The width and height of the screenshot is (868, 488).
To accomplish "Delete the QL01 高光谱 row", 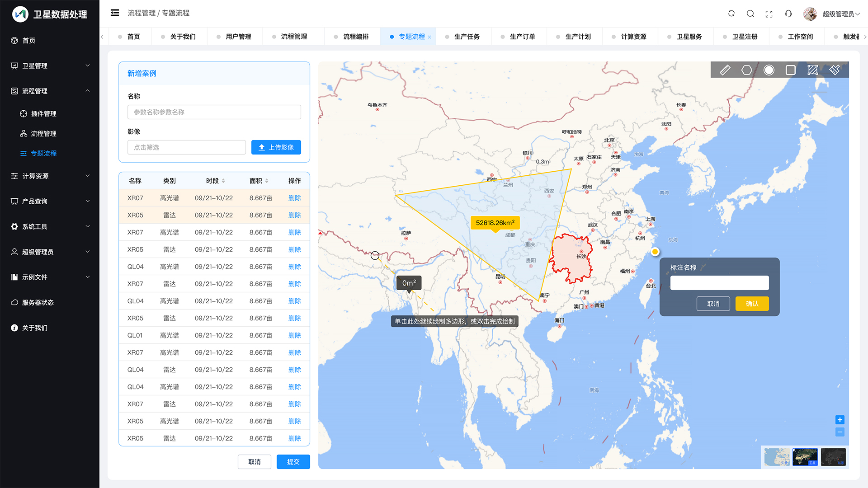I will pyautogui.click(x=294, y=335).
